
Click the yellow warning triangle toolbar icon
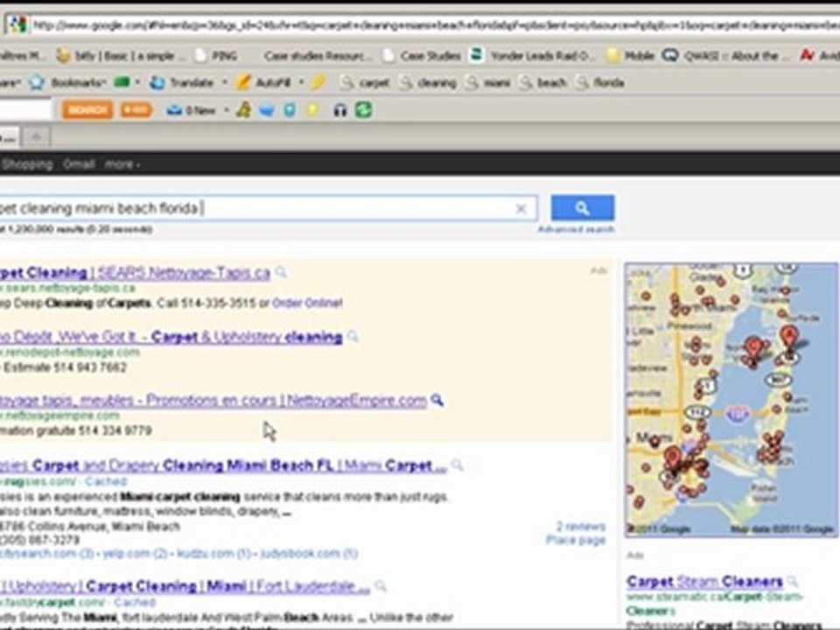(x=244, y=110)
